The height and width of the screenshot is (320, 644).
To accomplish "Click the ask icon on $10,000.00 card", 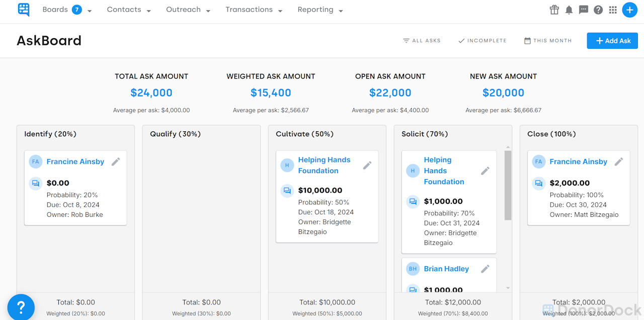I will tap(287, 191).
